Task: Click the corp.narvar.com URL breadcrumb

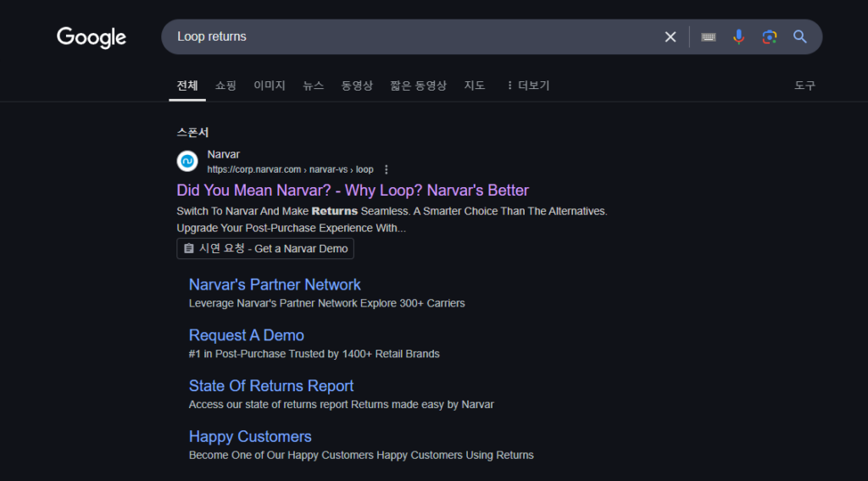Action: coord(290,169)
